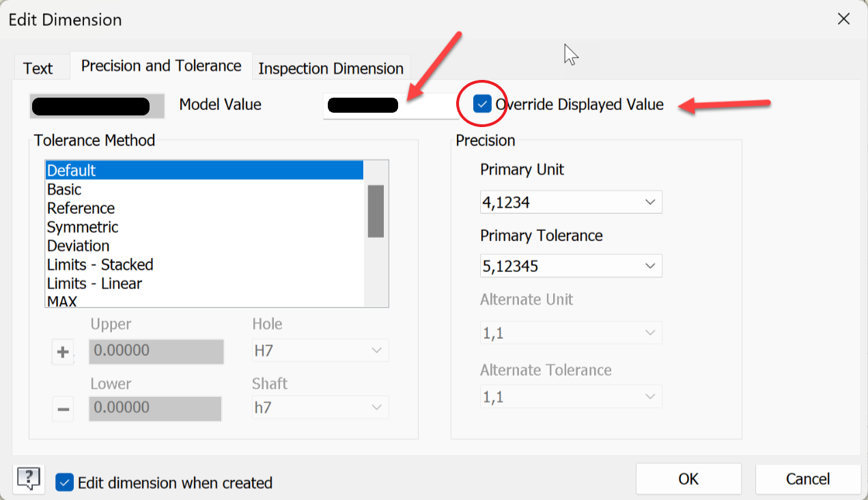Open the Inspection Dimension tab
The height and width of the screenshot is (500, 868).
click(x=331, y=68)
